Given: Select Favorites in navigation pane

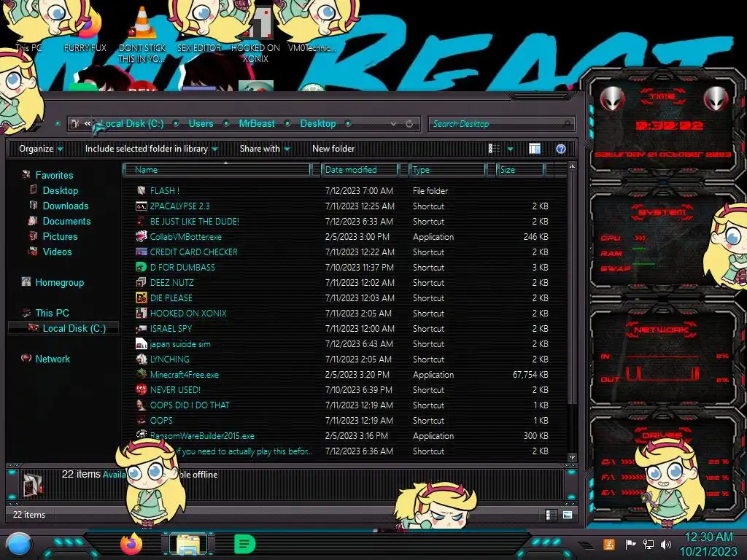Looking at the screenshot, I should click(54, 175).
